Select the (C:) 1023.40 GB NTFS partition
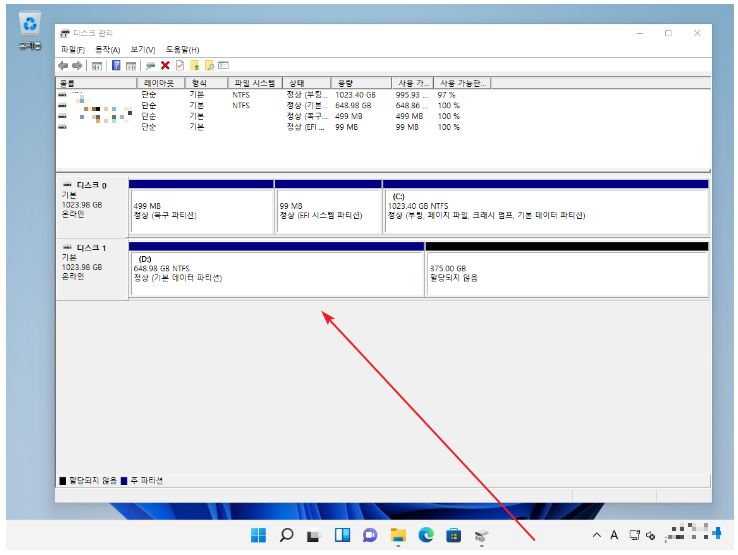This screenshot has width=738, height=555. coord(546,207)
